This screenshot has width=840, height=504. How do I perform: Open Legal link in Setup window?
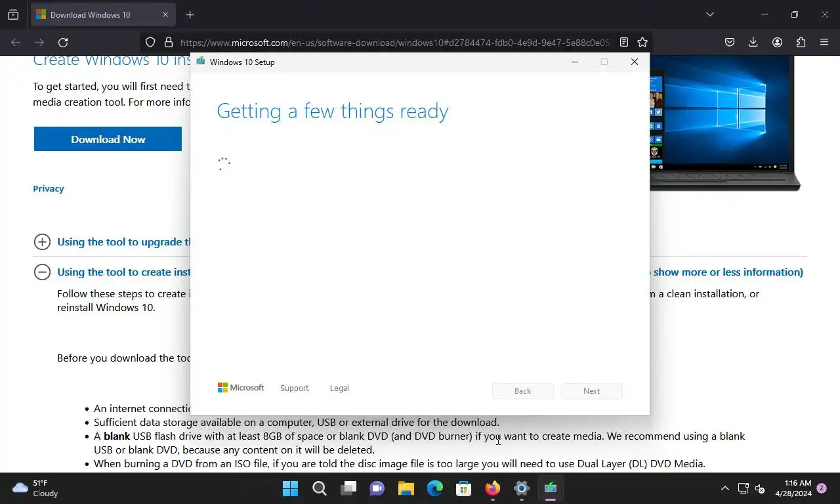pos(339,388)
